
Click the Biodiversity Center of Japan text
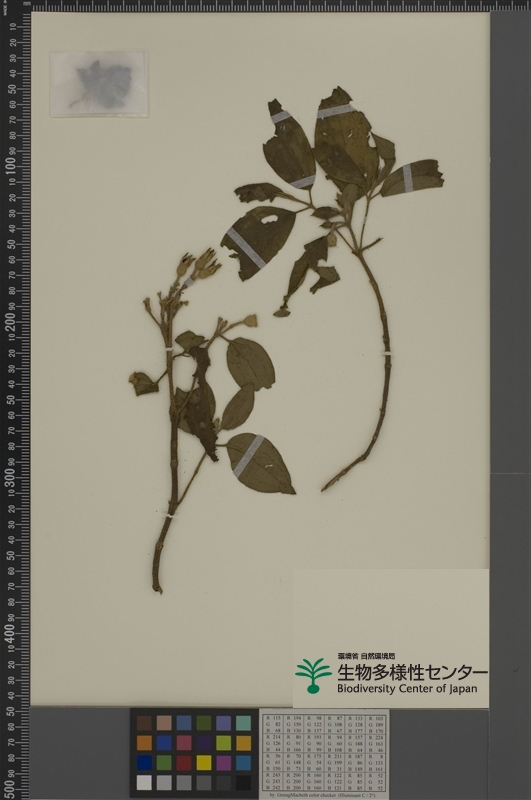click(x=407, y=688)
